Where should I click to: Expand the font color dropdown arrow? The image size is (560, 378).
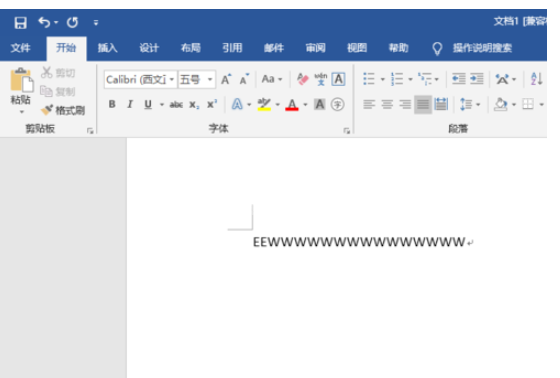click(x=305, y=105)
